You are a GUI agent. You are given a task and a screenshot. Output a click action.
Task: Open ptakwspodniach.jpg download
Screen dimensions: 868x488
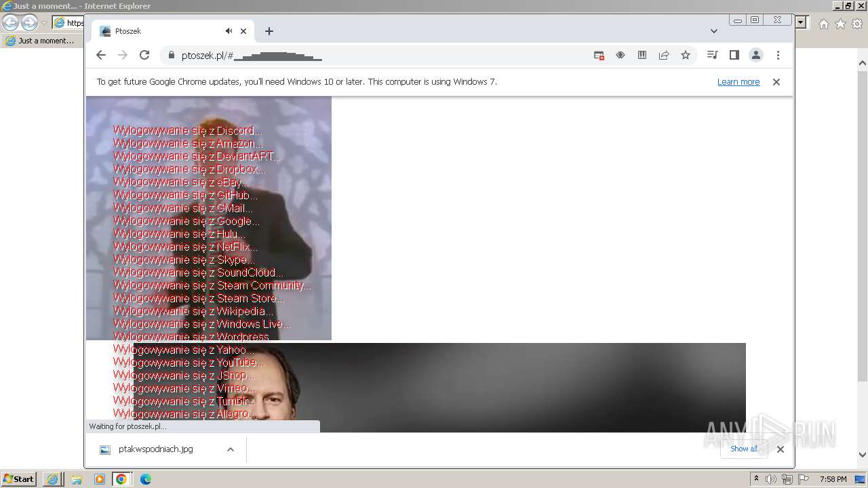coord(155,449)
